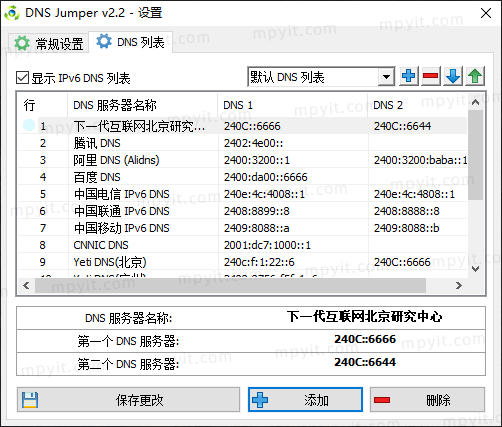Image resolution: width=502 pixels, height=427 pixels.
Task: Click the bold first DNS value 240C::6666
Action: coord(365,339)
